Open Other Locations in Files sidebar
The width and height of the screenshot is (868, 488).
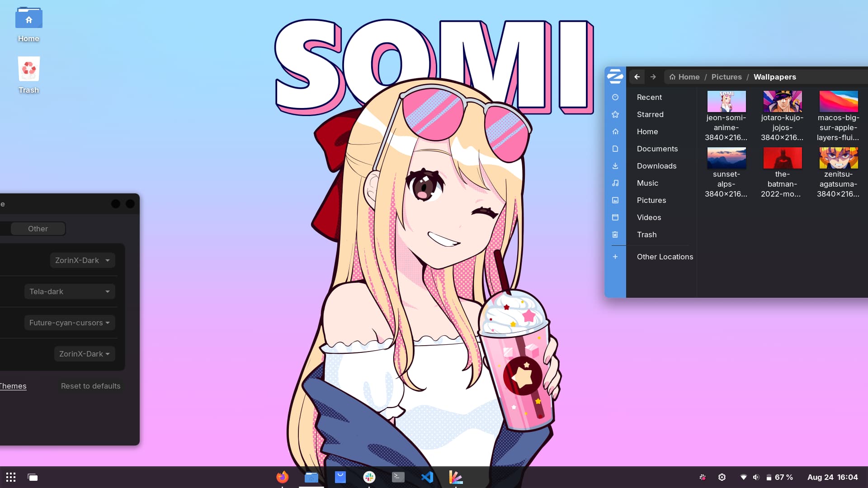pyautogui.click(x=665, y=257)
